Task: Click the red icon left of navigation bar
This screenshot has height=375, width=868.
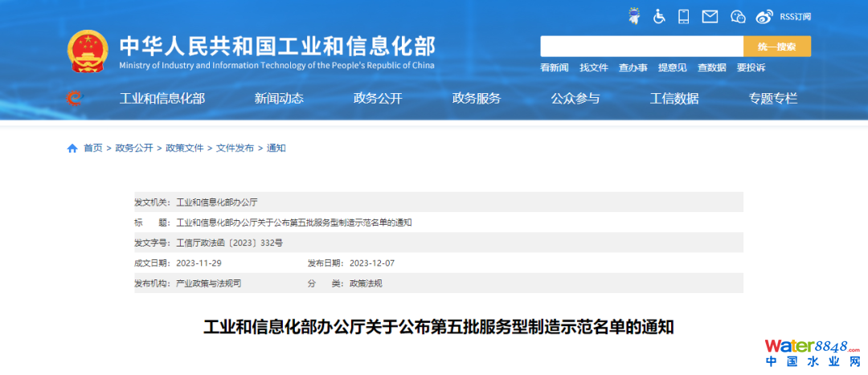Action: pos(73,99)
